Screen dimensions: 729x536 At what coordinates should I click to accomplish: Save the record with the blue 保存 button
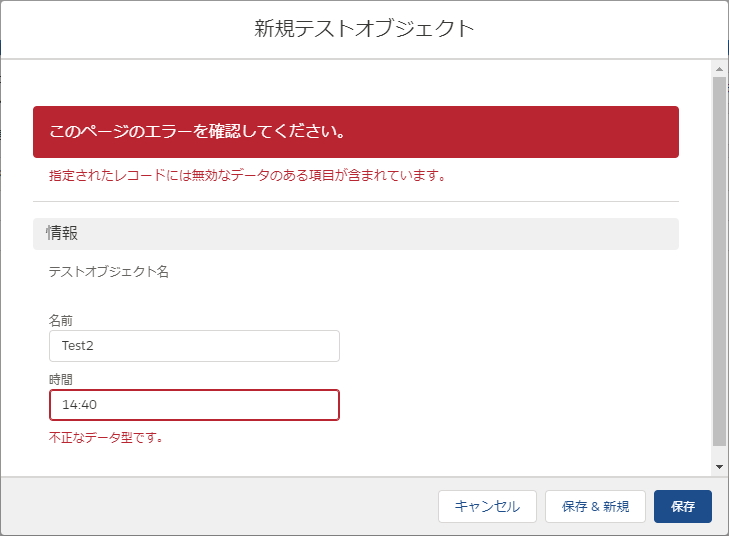coord(683,506)
